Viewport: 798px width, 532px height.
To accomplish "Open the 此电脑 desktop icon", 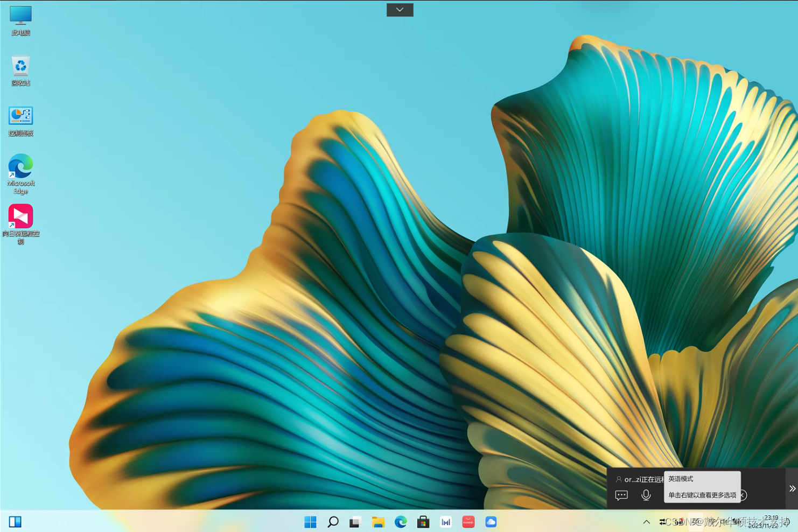I will [20, 20].
